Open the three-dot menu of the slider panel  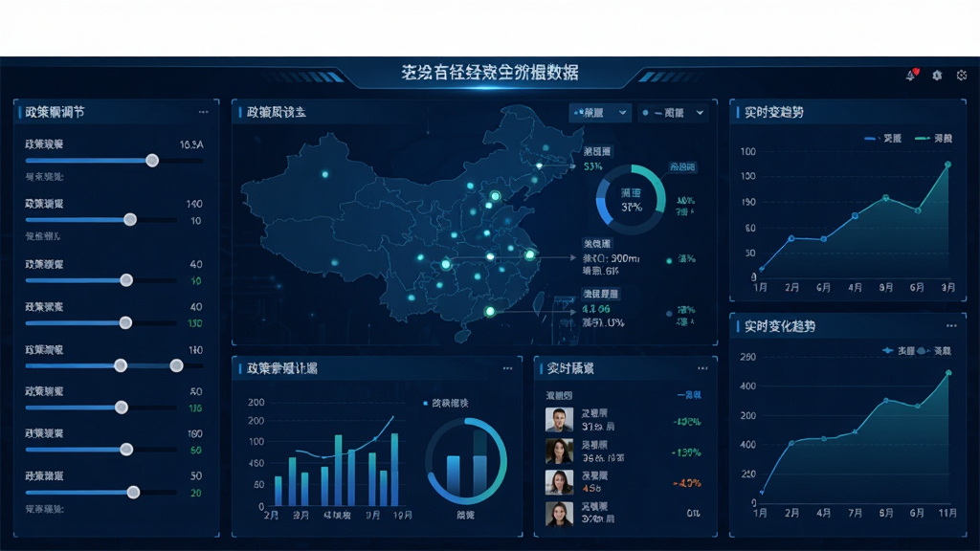pyautogui.click(x=203, y=113)
